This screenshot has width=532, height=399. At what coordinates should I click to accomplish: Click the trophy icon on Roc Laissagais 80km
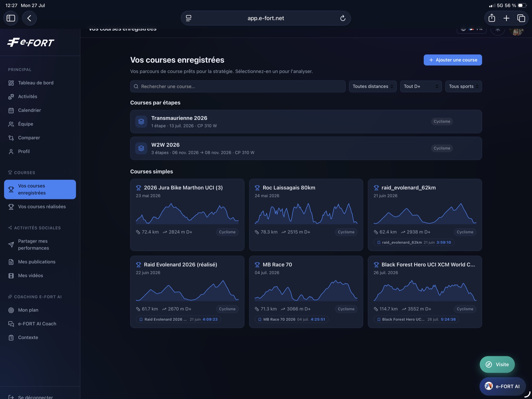(257, 188)
